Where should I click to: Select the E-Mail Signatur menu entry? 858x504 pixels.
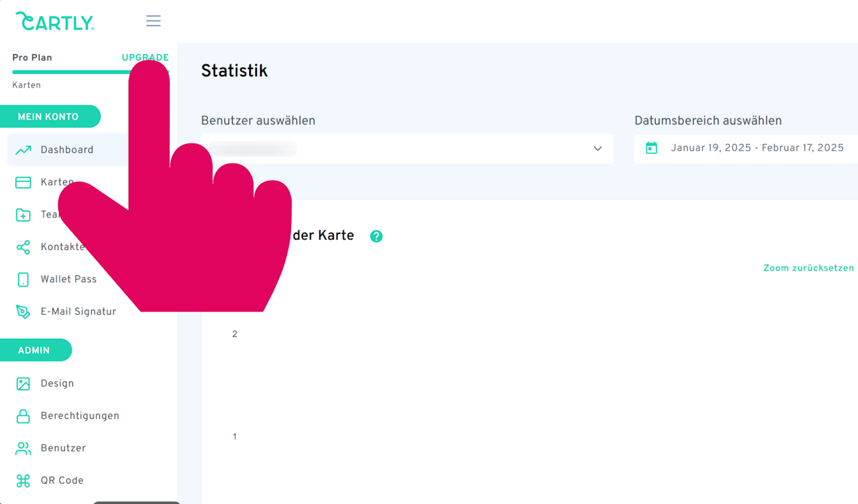(x=78, y=312)
